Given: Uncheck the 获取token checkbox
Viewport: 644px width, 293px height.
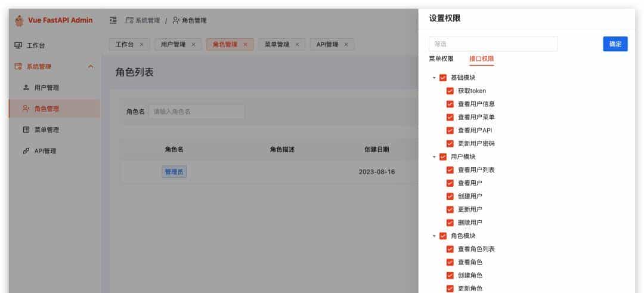Looking at the screenshot, I should coord(450,91).
